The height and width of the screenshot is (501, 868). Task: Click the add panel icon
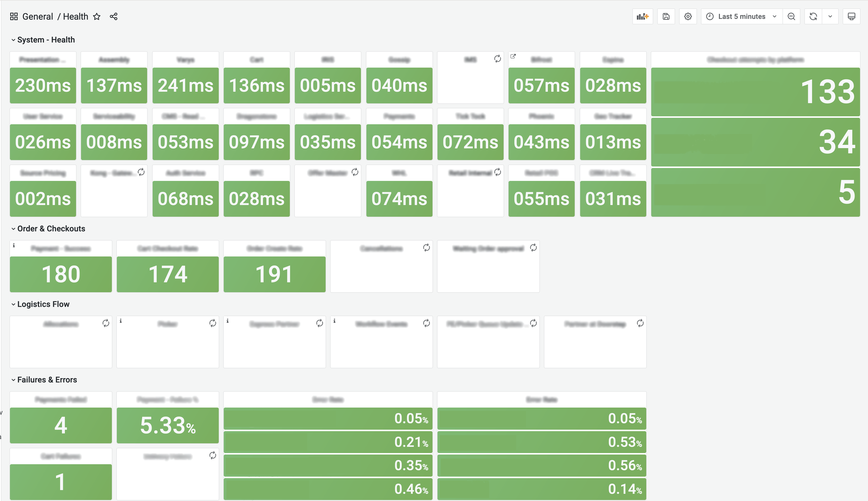tap(642, 16)
